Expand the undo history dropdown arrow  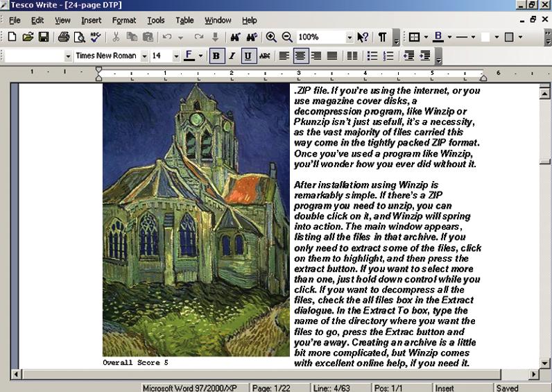click(180, 37)
